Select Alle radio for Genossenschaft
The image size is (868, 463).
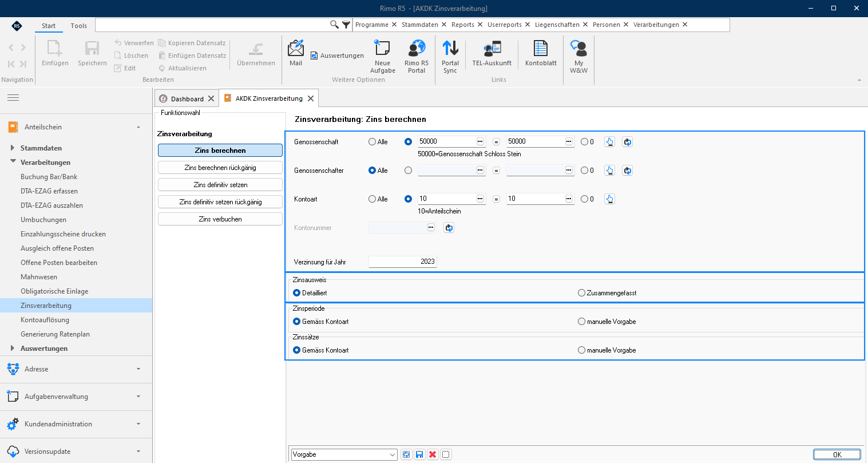point(372,142)
